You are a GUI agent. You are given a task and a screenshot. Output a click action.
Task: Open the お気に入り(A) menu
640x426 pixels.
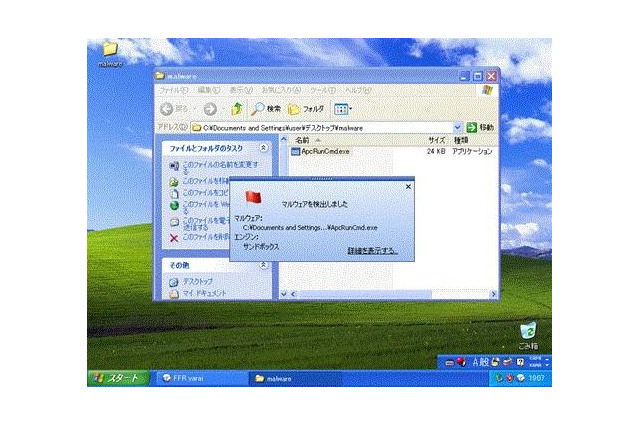281,90
